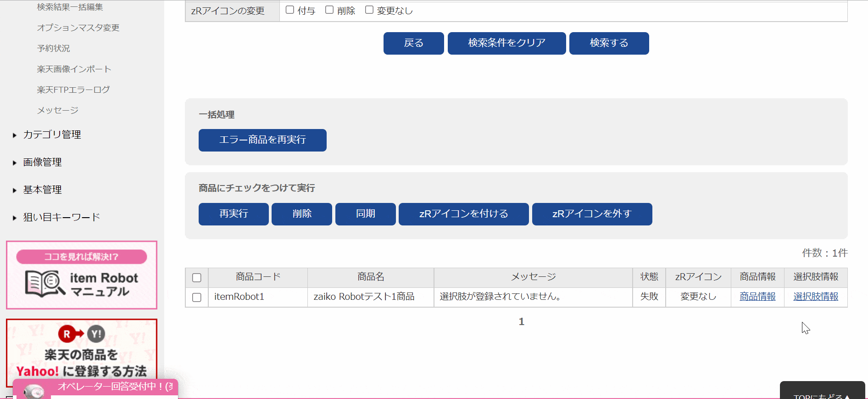The width and height of the screenshot is (868, 399).
Task: Check the 削除 checkbox for zRアイコン
Action: [329, 10]
